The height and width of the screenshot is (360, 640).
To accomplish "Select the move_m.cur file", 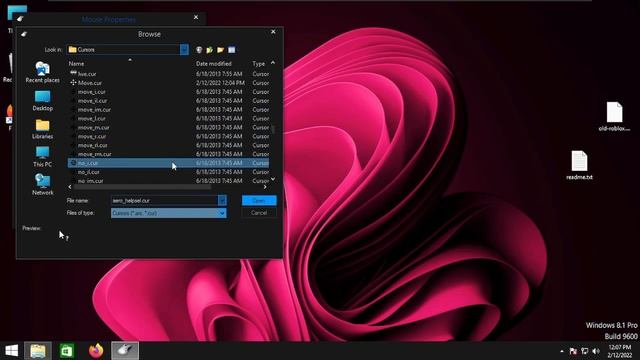I will 93,128.
